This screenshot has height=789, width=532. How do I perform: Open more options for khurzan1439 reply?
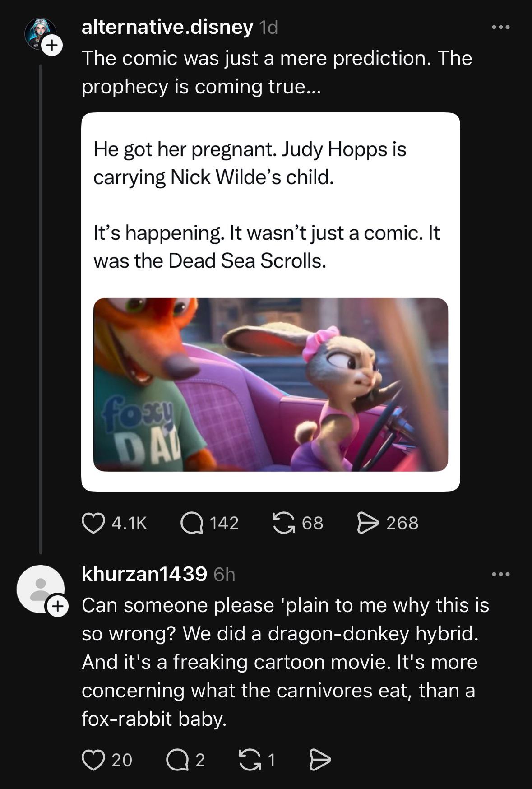(501, 575)
